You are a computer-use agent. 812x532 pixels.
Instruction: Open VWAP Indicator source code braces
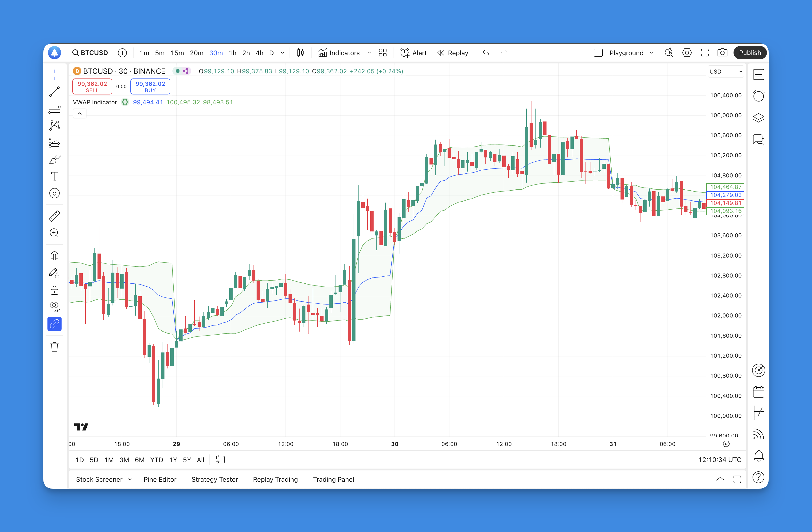point(125,102)
